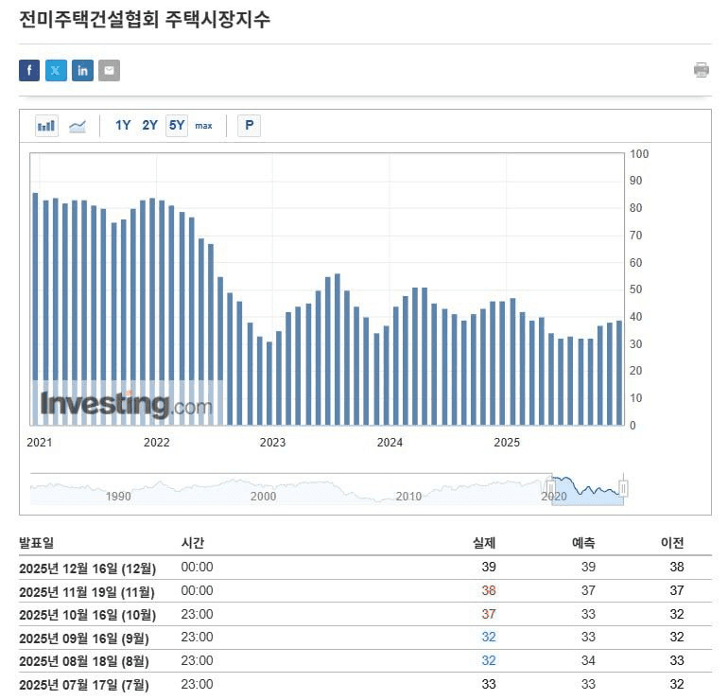Send page by email icon
The image size is (728, 700).
tap(110, 70)
